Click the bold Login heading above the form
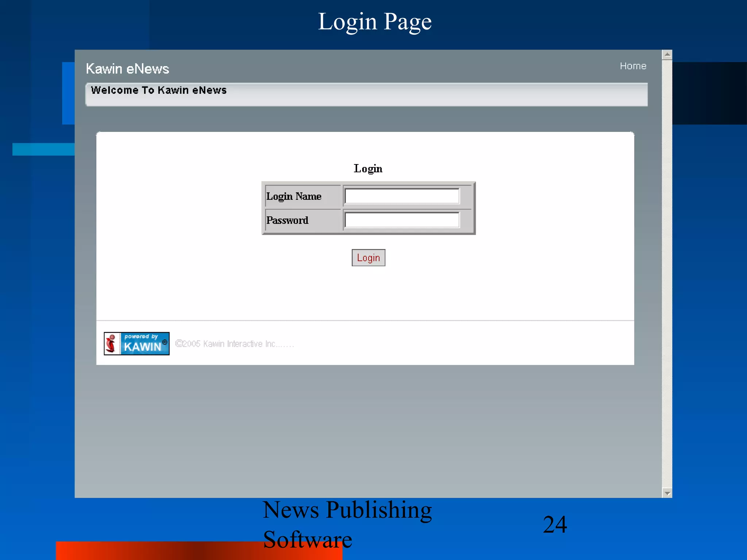 pos(368,168)
